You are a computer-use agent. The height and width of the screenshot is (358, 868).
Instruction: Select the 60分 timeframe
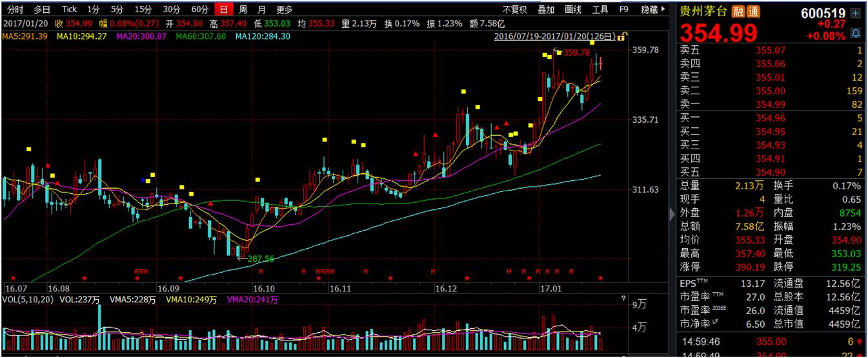[200, 10]
